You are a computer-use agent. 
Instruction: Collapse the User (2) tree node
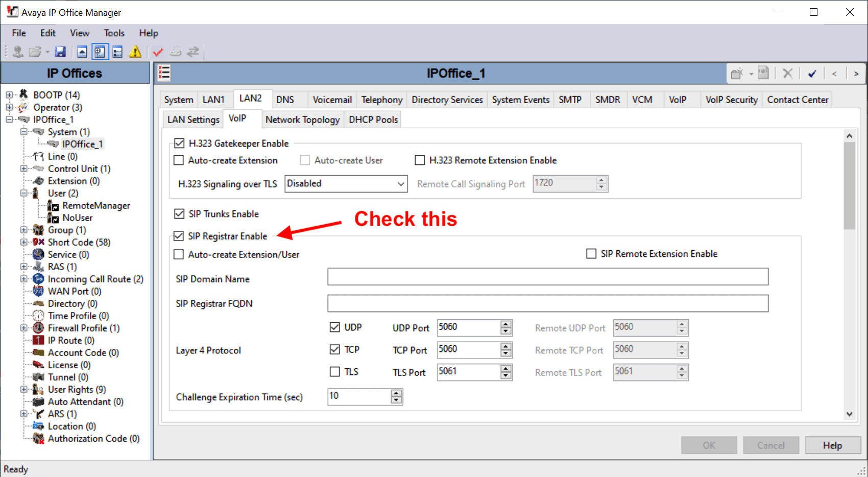pos(23,193)
